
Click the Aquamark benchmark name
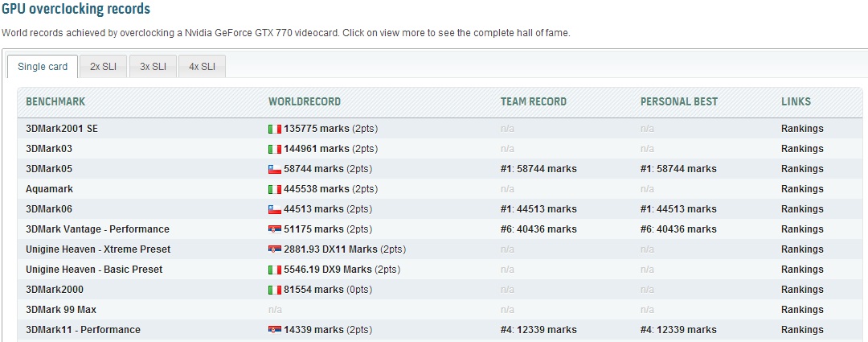49,189
